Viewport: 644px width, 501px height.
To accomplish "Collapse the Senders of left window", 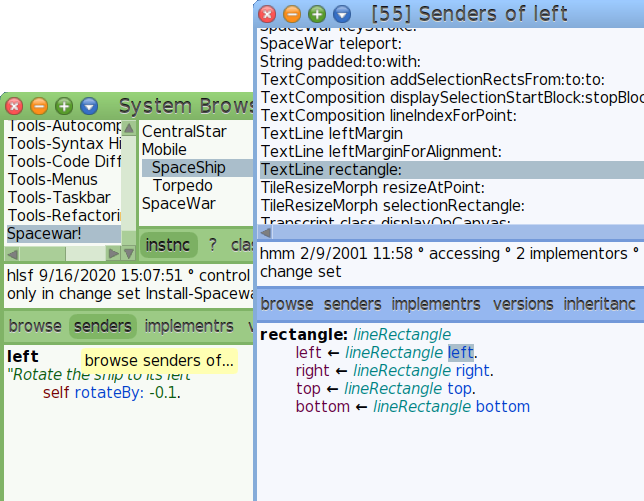I will (291, 14).
